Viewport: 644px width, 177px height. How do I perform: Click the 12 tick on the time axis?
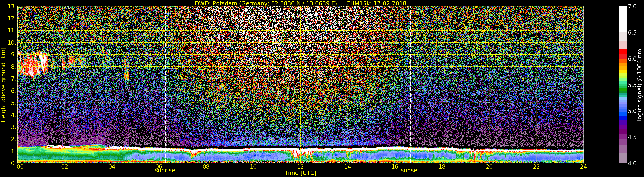(300, 167)
